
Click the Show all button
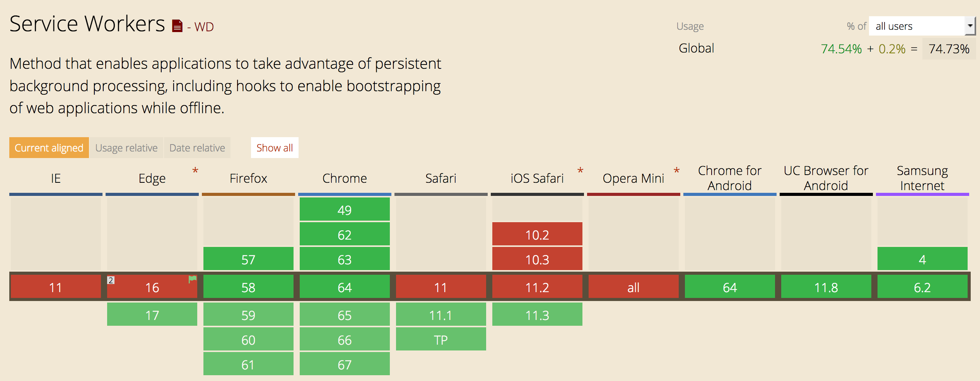(x=275, y=148)
